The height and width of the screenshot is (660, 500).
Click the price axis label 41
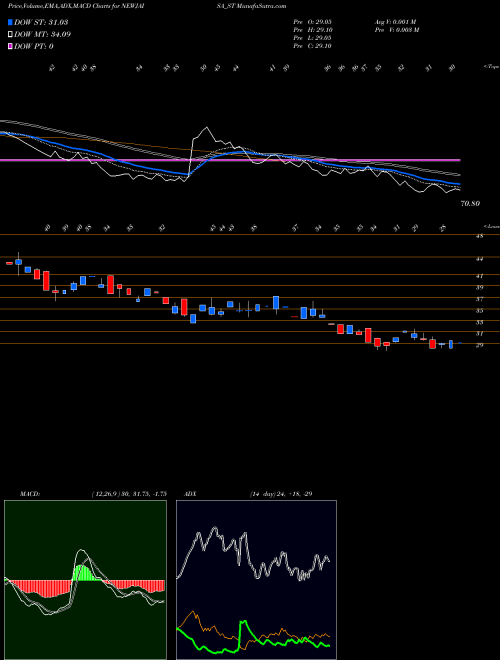(479, 276)
